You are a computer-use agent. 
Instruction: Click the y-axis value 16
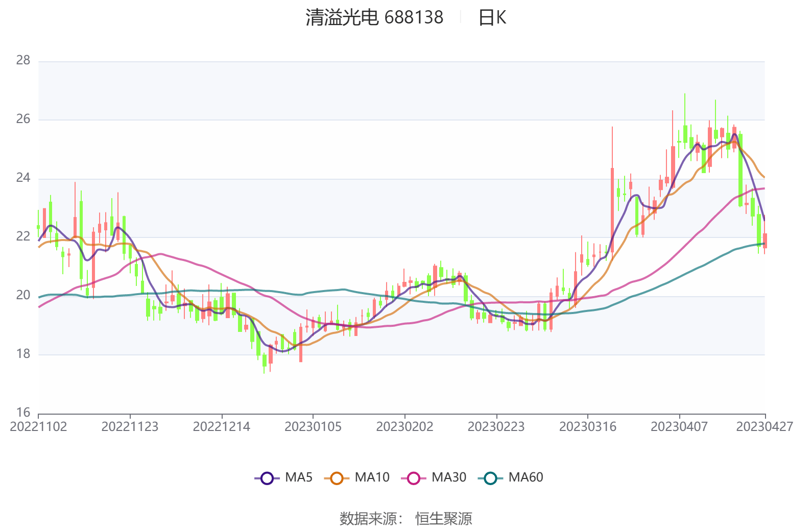tap(23, 413)
